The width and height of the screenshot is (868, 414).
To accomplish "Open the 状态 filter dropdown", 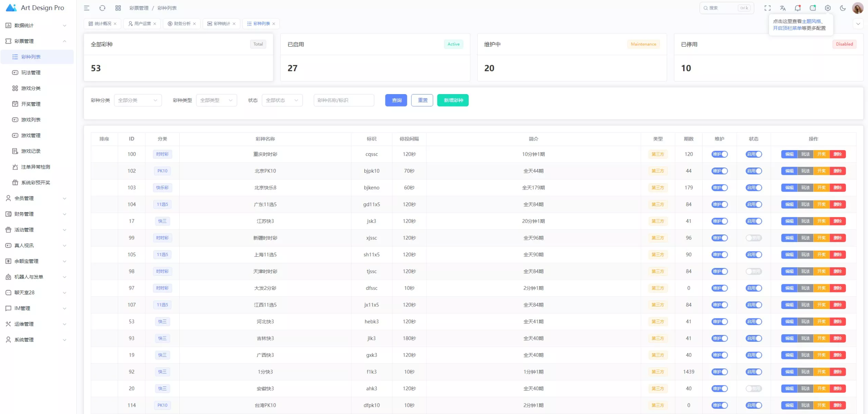I will (282, 100).
